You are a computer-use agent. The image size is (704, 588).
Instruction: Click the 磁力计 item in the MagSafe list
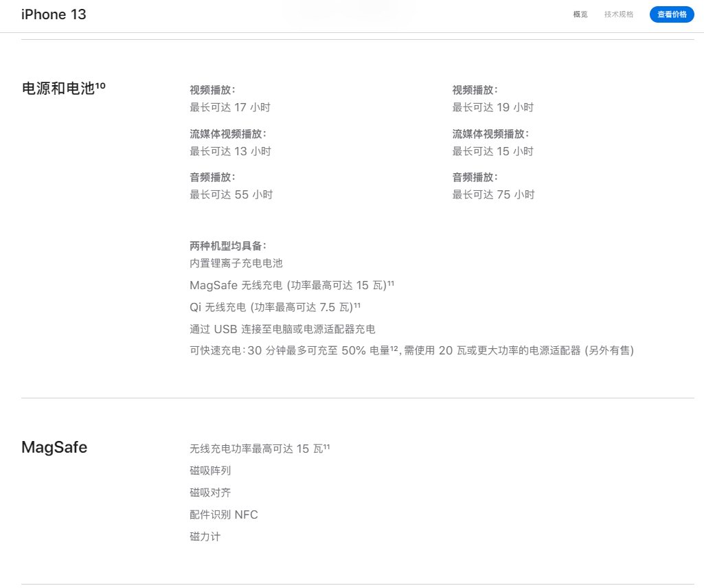205,536
